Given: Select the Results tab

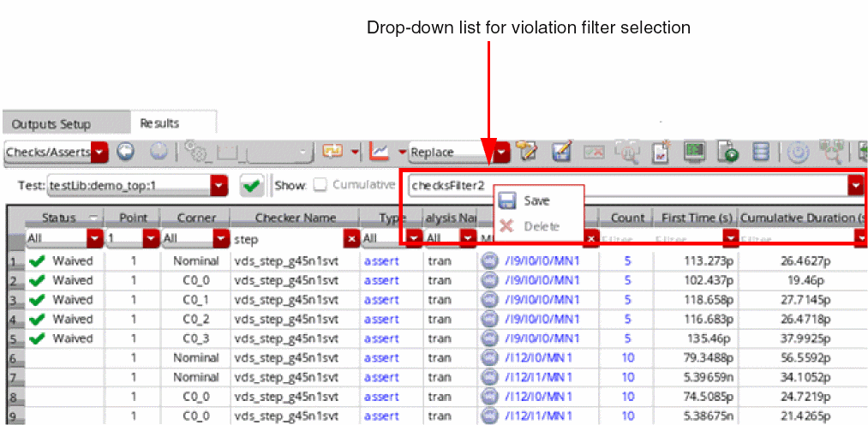Looking at the screenshot, I should tap(159, 123).
